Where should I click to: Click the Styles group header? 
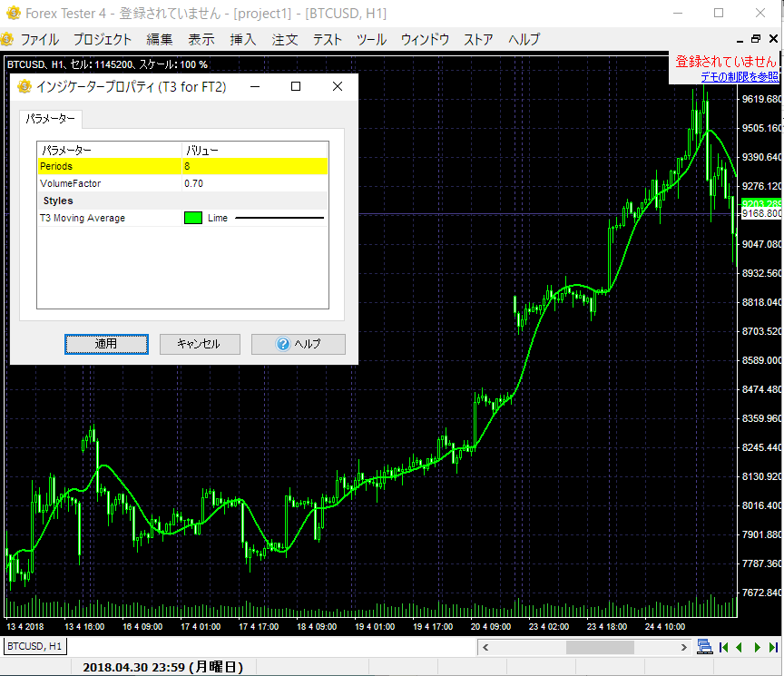coord(58,201)
